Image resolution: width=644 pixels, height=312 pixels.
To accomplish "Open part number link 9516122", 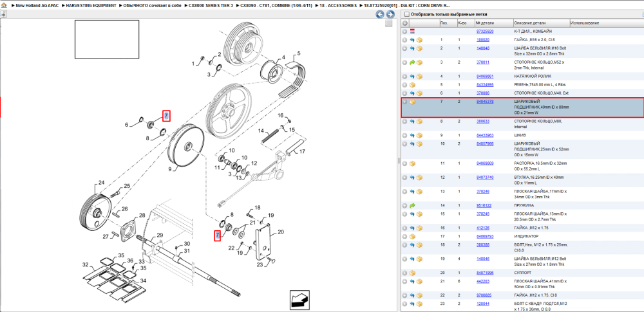I will (484, 205).
